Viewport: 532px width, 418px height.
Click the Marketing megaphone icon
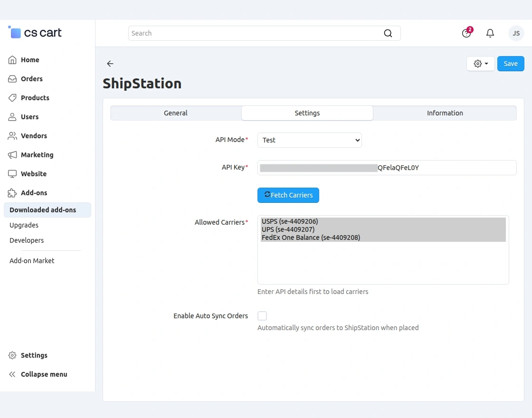12,155
